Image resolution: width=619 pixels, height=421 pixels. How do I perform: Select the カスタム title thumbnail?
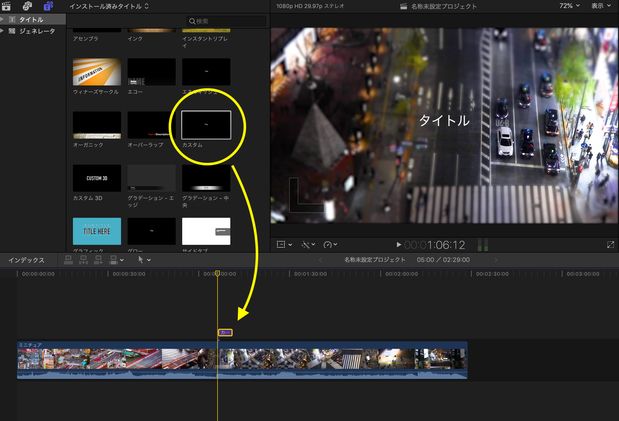[x=206, y=125]
